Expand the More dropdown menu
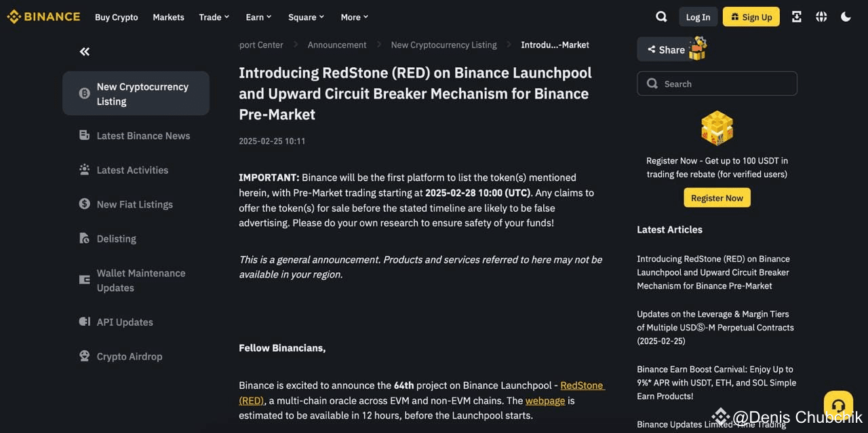 tap(353, 17)
